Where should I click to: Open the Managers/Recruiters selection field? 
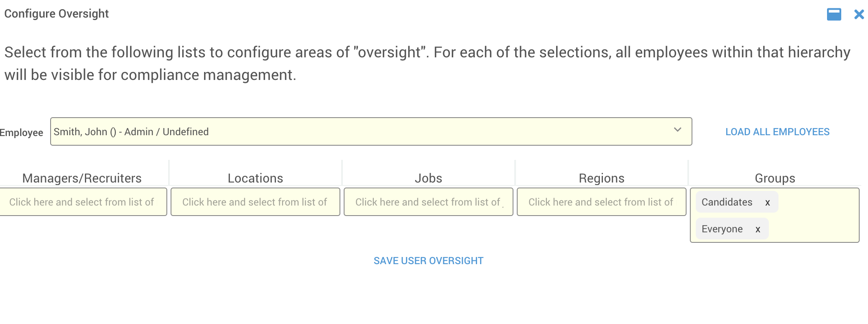(83, 202)
